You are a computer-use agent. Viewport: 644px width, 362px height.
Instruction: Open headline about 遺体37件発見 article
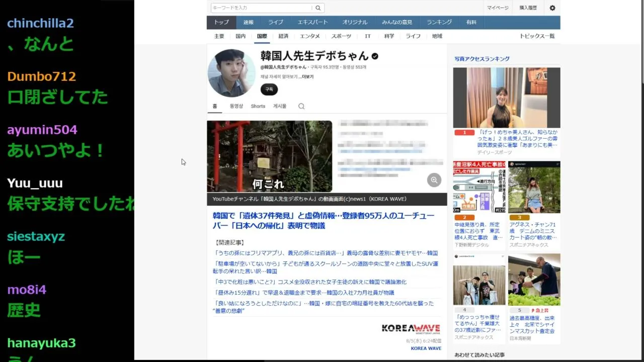click(323, 221)
